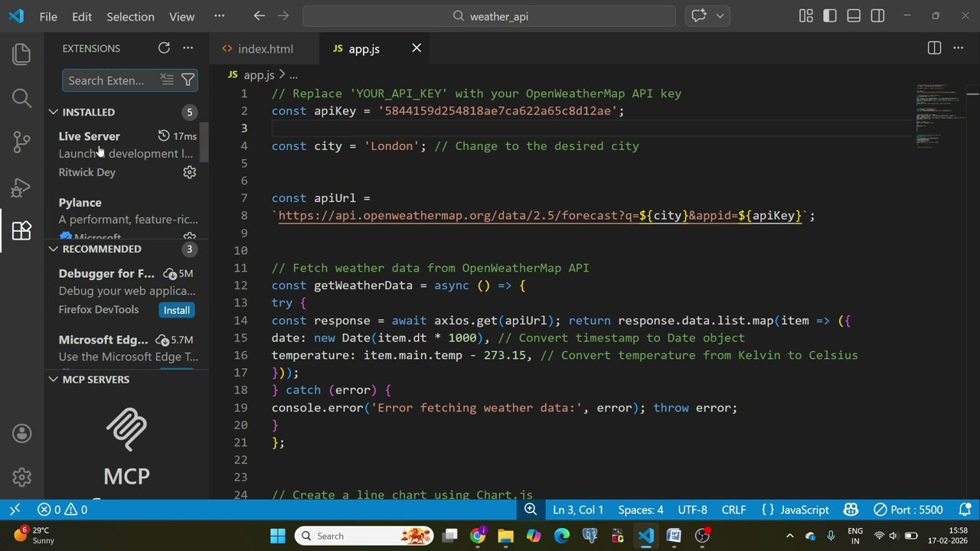This screenshot has height=551, width=980.
Task: Open zoom indicator in status bar
Action: [530, 510]
